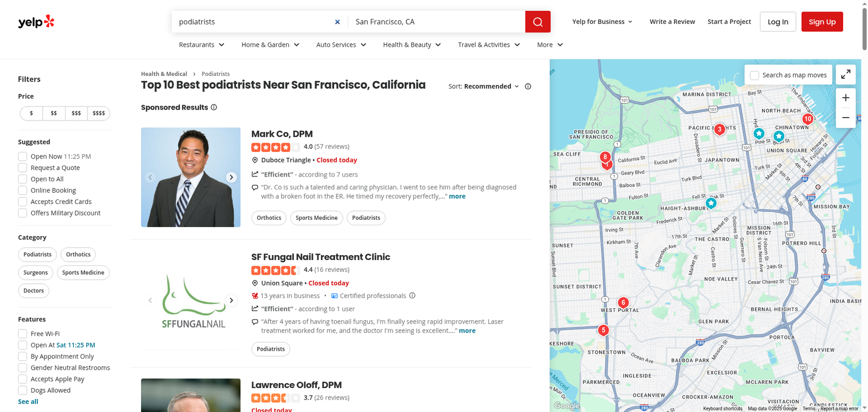The image size is (868, 412).
Task: Click the Mark Co, DPM profile photo
Action: [x=190, y=177]
